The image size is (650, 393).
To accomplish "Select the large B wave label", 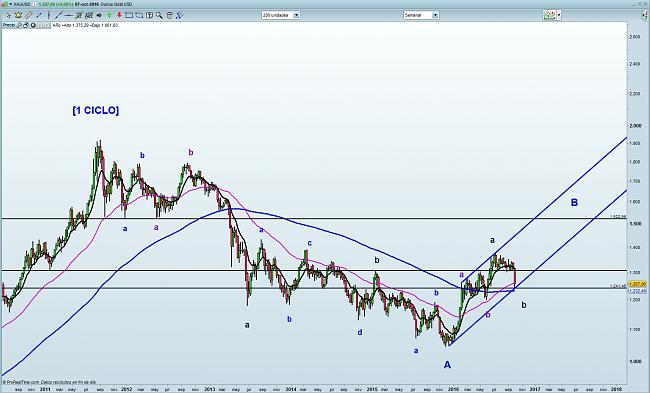I will (x=574, y=203).
